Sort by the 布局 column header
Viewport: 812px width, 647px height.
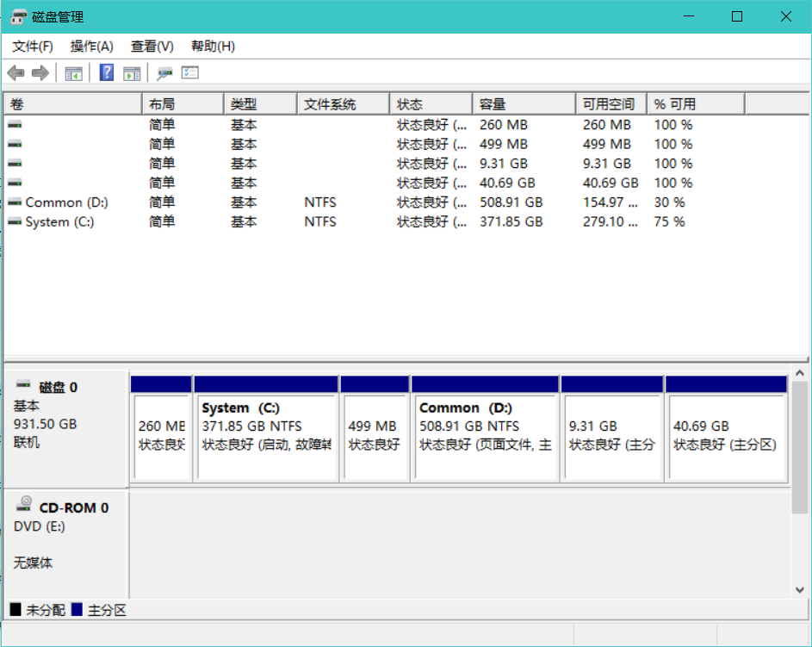183,104
